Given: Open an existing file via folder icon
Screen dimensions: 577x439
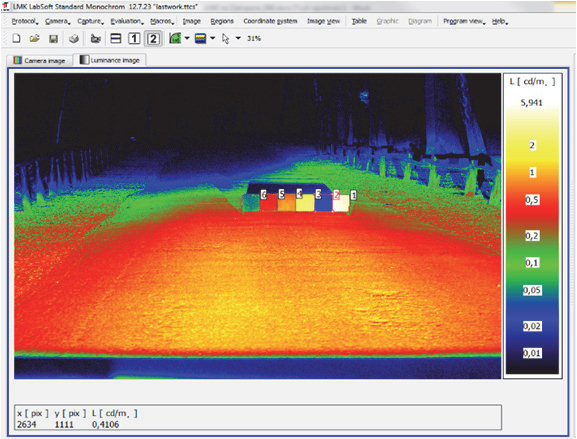Looking at the screenshot, I should point(35,38).
